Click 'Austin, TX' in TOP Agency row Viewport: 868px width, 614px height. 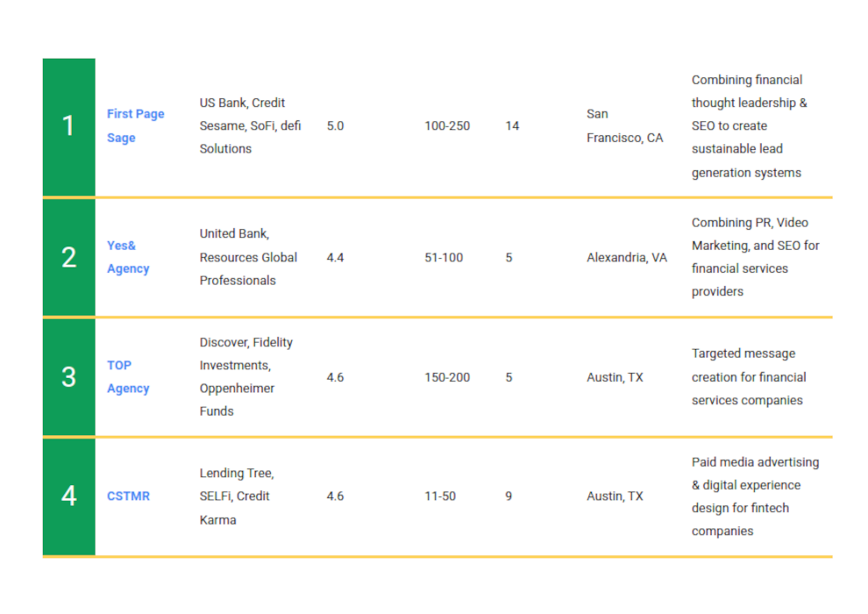click(x=615, y=377)
